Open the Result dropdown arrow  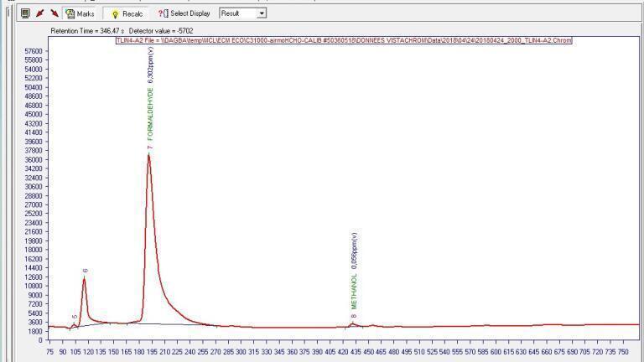(262, 13)
